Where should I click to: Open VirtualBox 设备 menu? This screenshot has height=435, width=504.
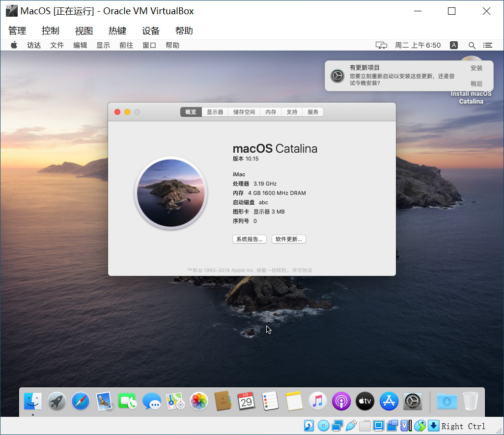coord(151,30)
